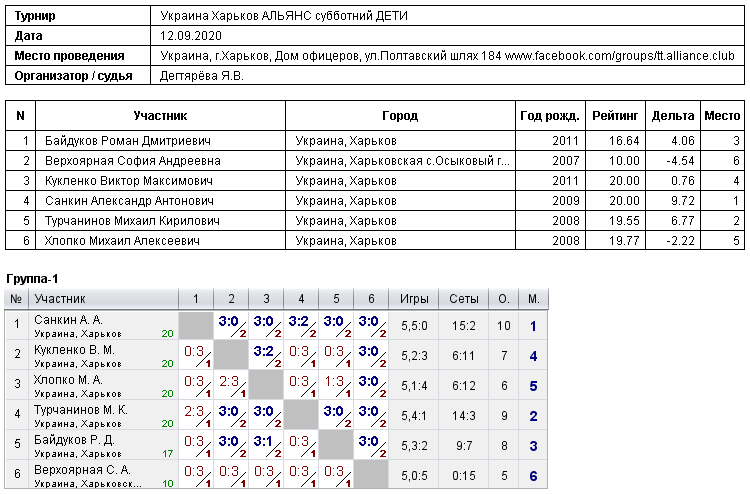Select participant Санкин Александр Антонович
Image resolution: width=750 pixels, height=494 pixels.
point(129,201)
